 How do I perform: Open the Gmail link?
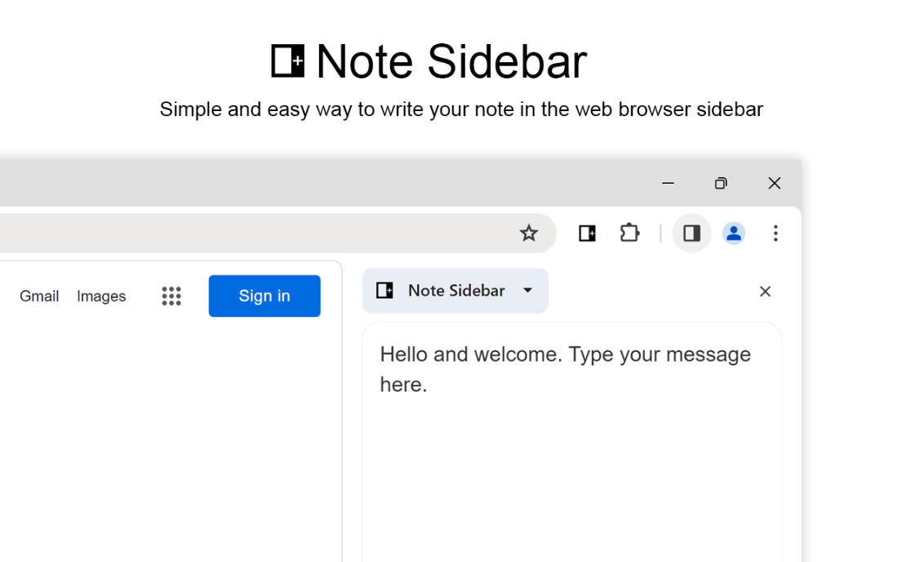(39, 296)
